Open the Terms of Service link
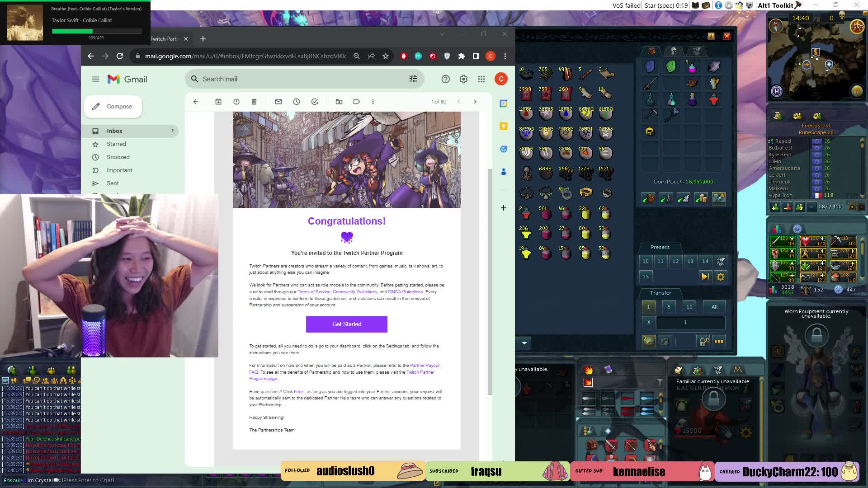 tap(314, 292)
